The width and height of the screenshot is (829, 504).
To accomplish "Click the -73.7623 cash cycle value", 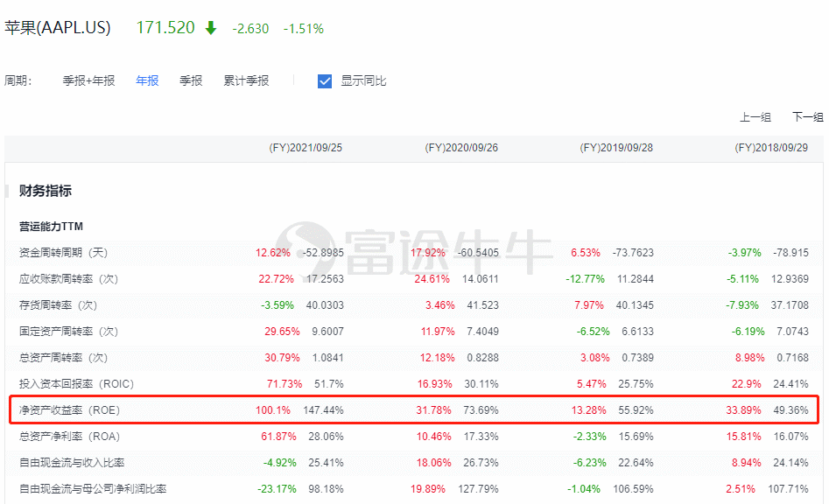I will [634, 253].
